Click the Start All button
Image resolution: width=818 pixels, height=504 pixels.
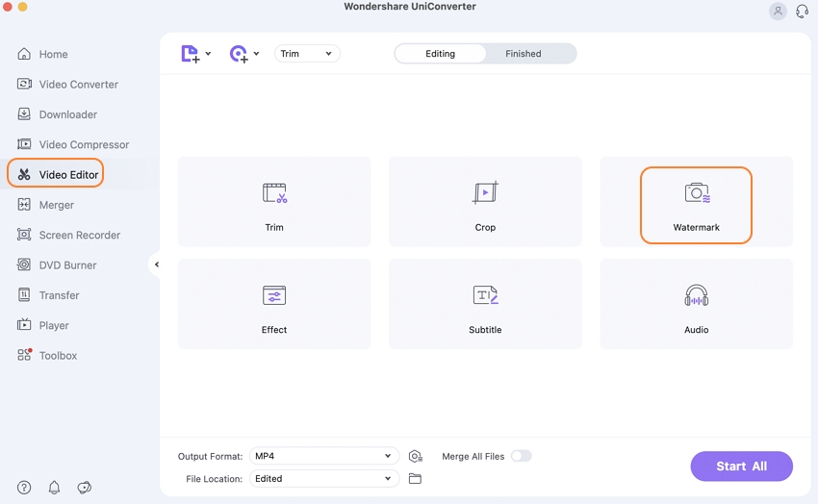click(741, 466)
